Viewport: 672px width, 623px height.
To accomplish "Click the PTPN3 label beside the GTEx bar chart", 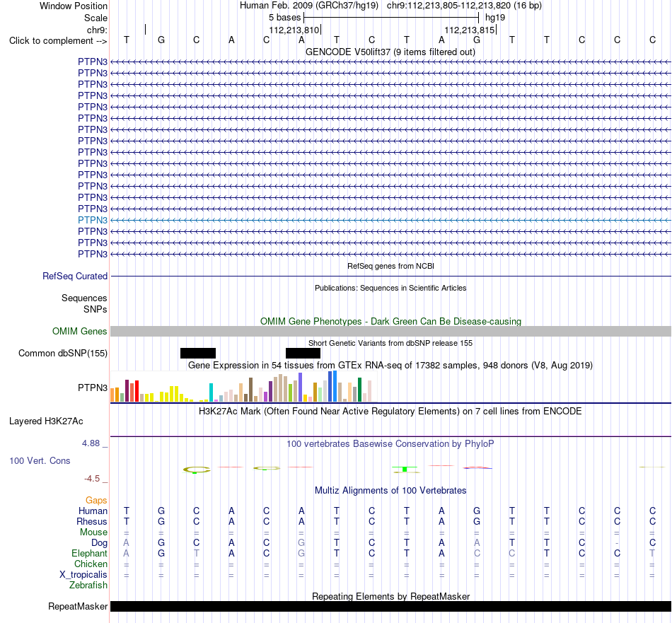I will click(x=93, y=388).
